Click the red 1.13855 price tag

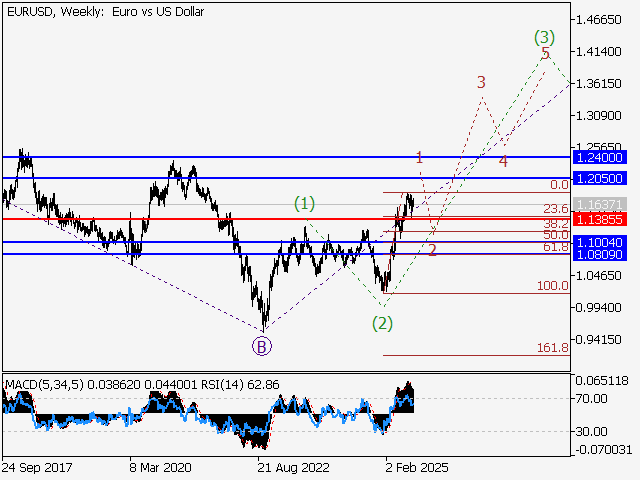pos(600,218)
